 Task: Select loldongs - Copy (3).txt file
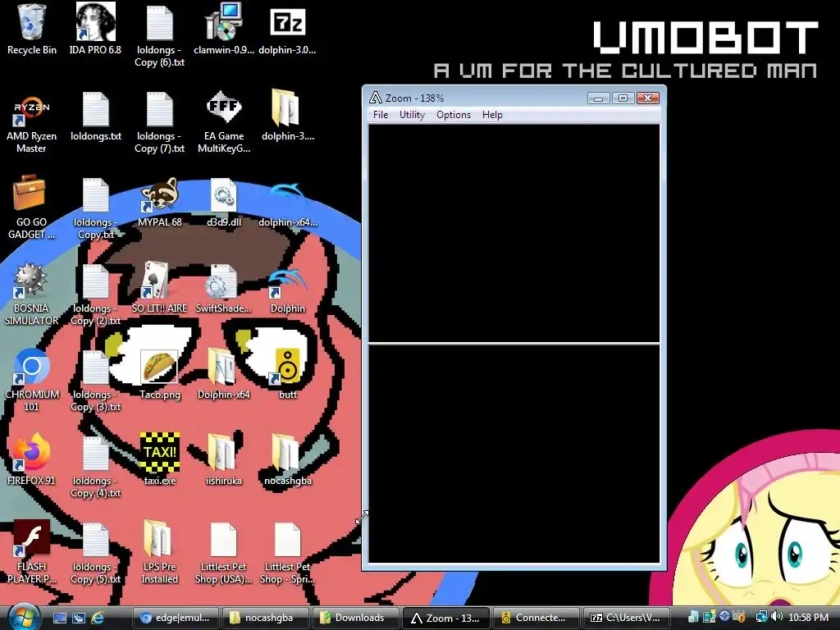95,381
